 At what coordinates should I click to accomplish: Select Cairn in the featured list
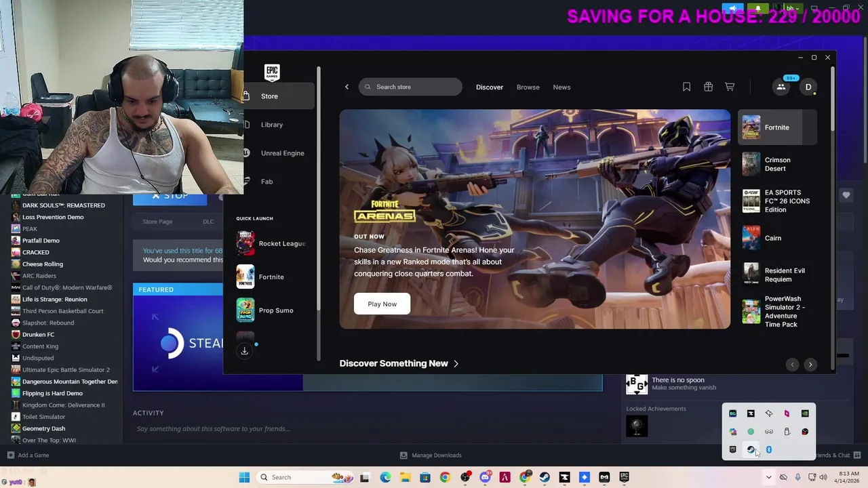[x=777, y=238]
